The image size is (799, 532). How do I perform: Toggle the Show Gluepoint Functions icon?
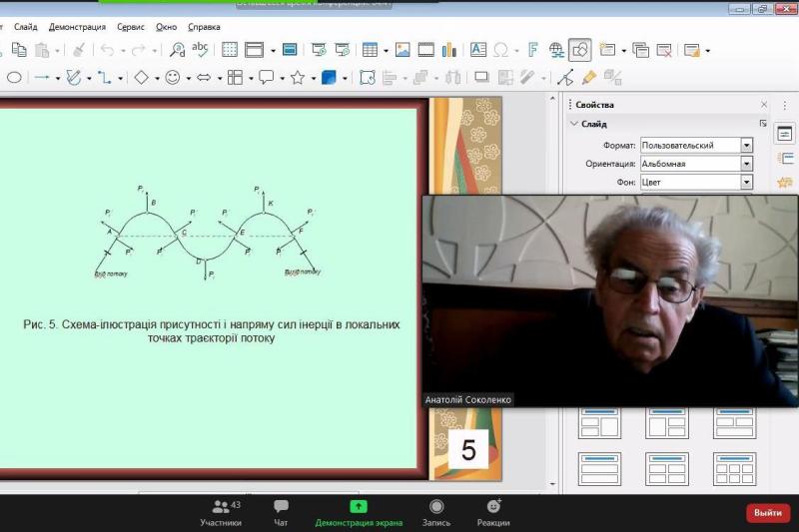[x=589, y=78]
